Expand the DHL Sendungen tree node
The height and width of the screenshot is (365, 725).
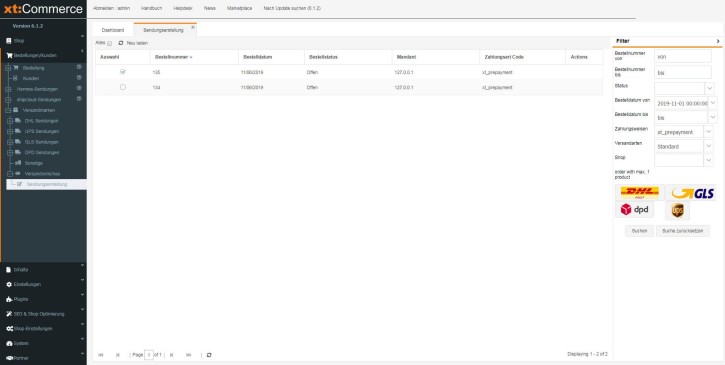pos(10,121)
